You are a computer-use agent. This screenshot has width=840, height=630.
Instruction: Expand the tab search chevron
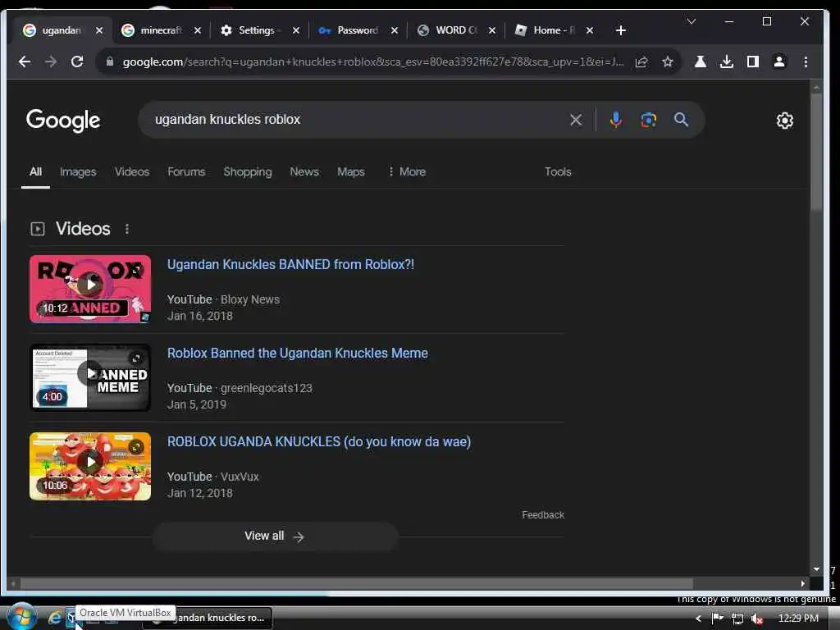click(x=692, y=21)
